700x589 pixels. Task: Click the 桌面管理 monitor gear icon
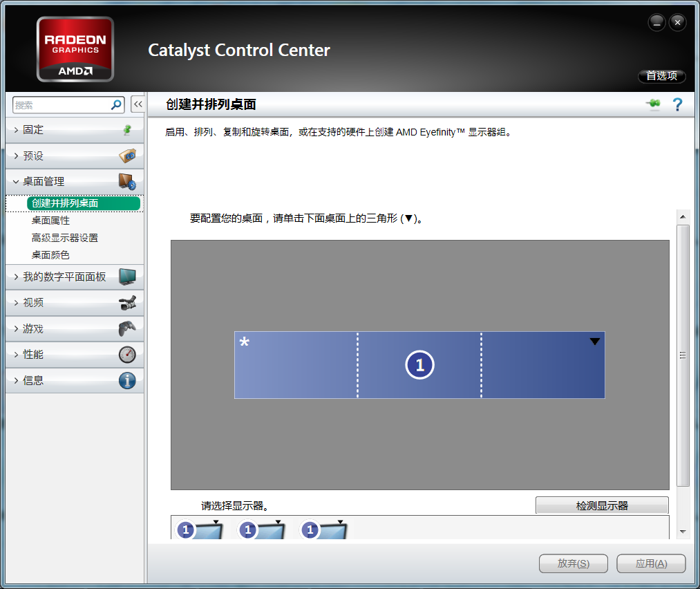point(127,182)
